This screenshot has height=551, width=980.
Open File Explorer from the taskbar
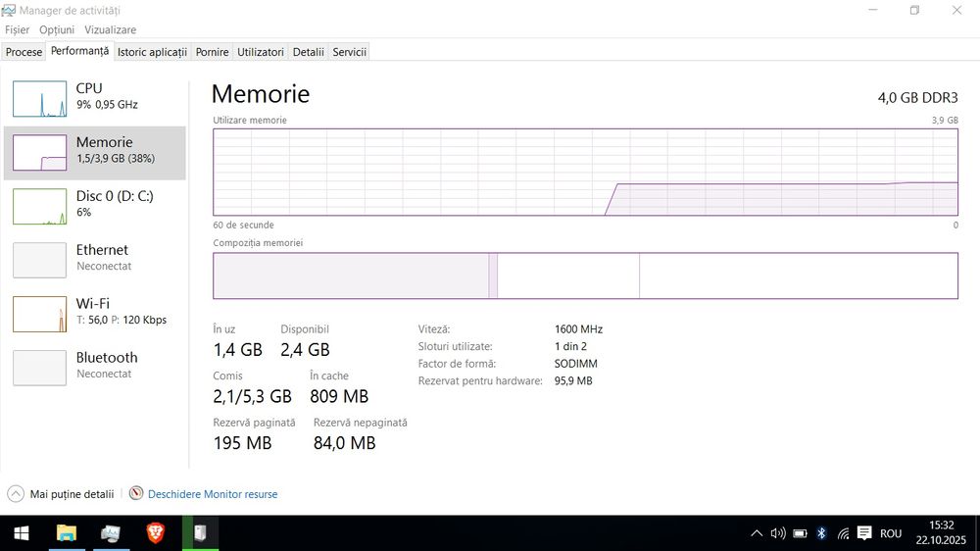click(66, 533)
